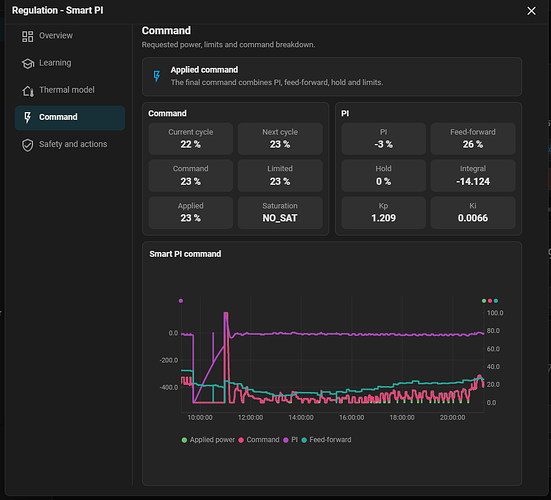The height and width of the screenshot is (500, 551).
Task: Switch to the Learning section
Action: click(x=70, y=63)
